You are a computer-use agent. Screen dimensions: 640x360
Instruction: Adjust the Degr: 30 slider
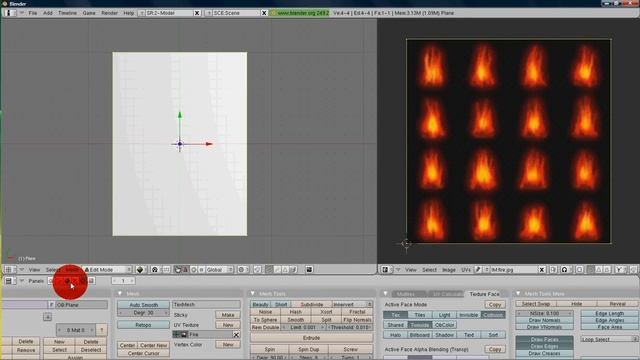tap(143, 313)
